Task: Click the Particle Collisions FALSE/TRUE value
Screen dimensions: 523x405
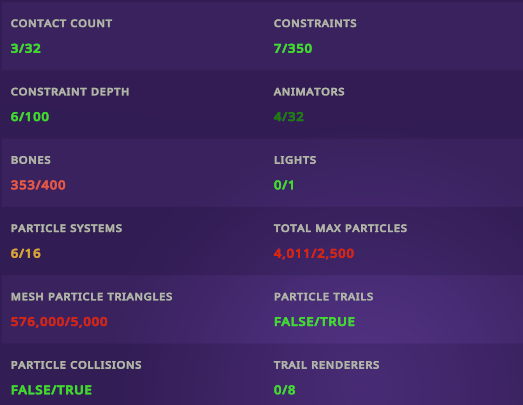Action: click(x=51, y=390)
